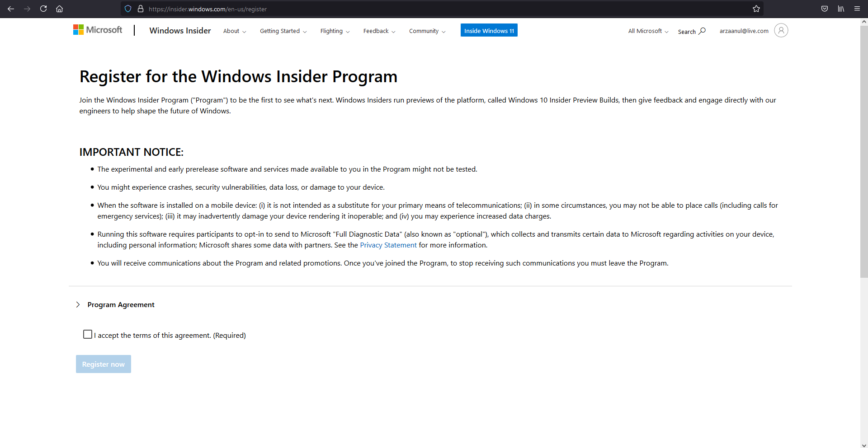The height and width of the screenshot is (448, 868).
Task: Click the account profile avatar icon
Action: click(x=781, y=30)
